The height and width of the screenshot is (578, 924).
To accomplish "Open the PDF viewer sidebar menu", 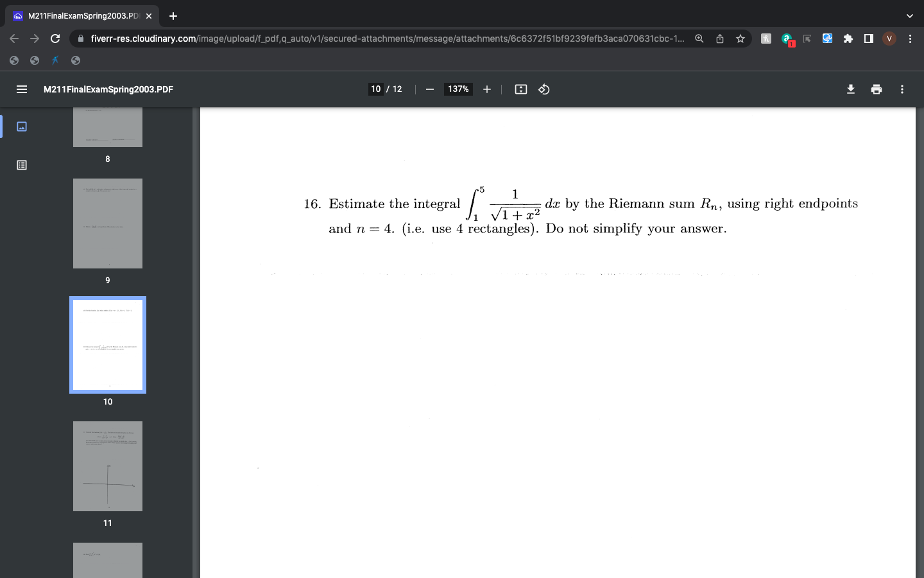I will point(21,89).
